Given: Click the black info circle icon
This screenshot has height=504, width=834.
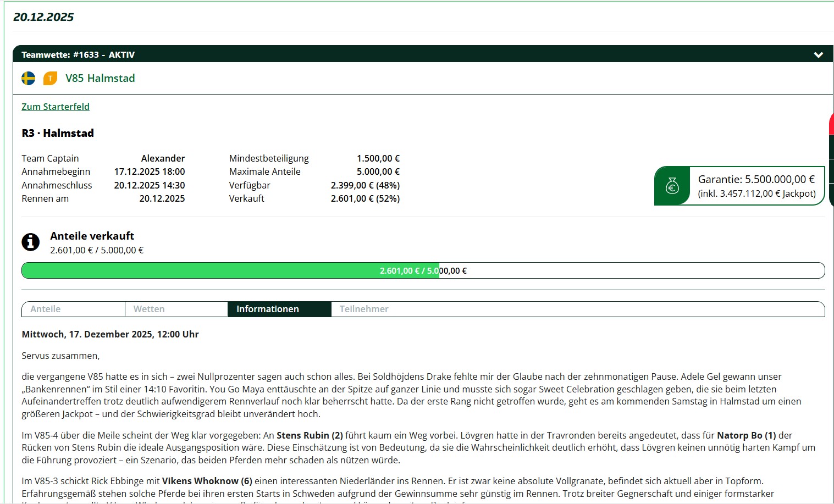Looking at the screenshot, I should point(30,242).
